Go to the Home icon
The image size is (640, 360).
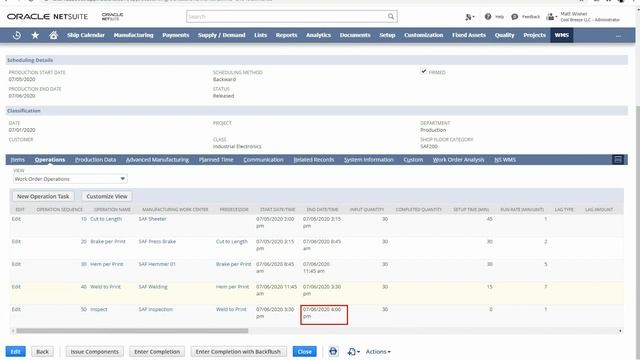(53, 35)
